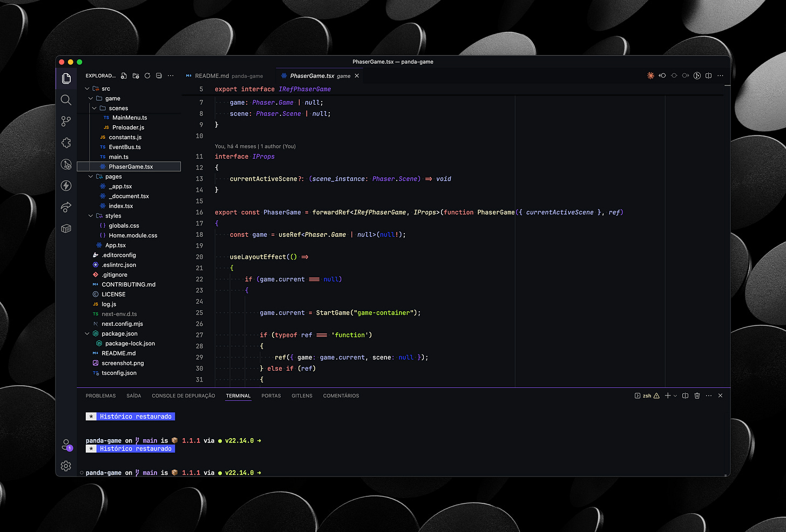Click the middle commit revision icon in toolbar
This screenshot has height=532, width=786.
[674, 76]
